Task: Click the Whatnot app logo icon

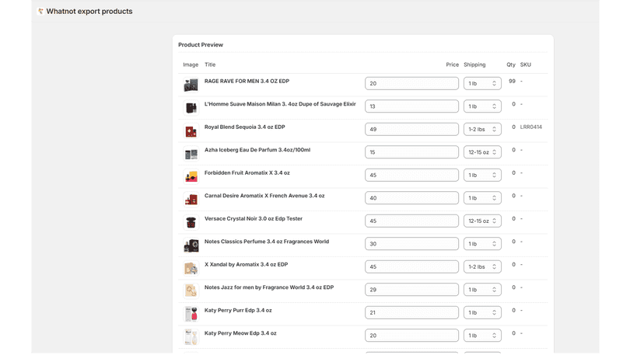Action: pos(40,11)
